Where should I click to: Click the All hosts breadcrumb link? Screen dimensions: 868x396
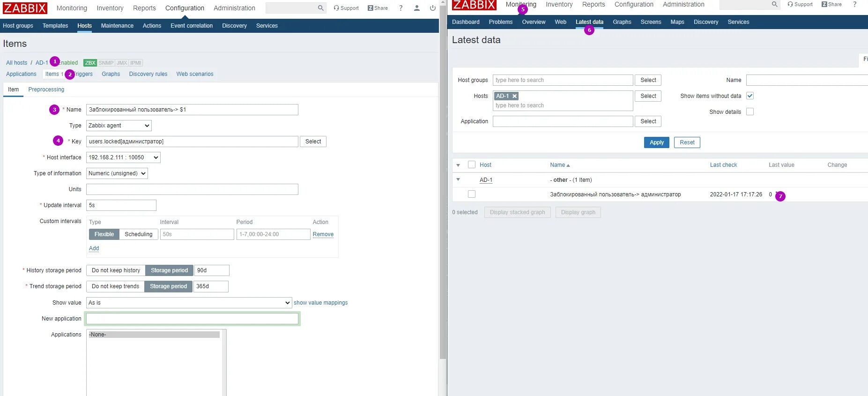pos(17,63)
